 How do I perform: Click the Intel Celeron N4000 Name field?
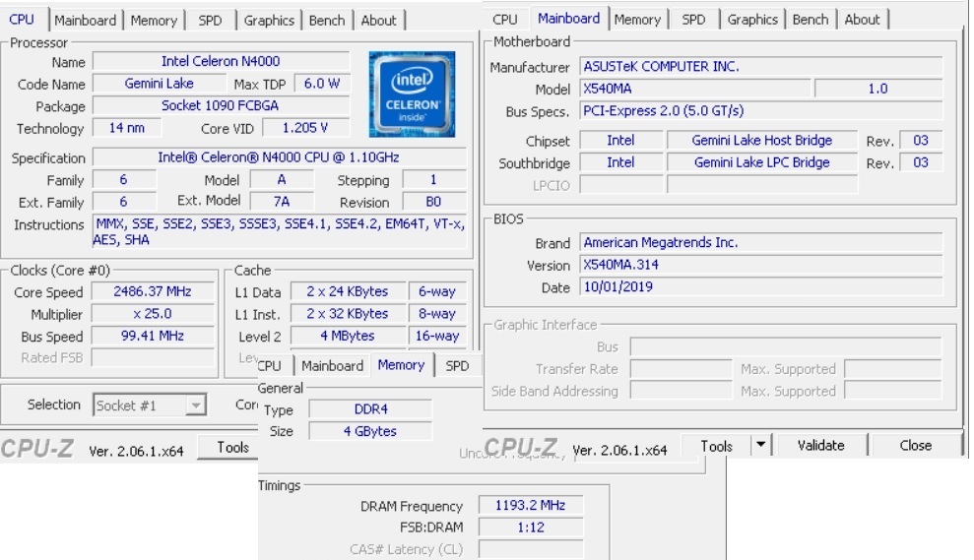[x=221, y=61]
